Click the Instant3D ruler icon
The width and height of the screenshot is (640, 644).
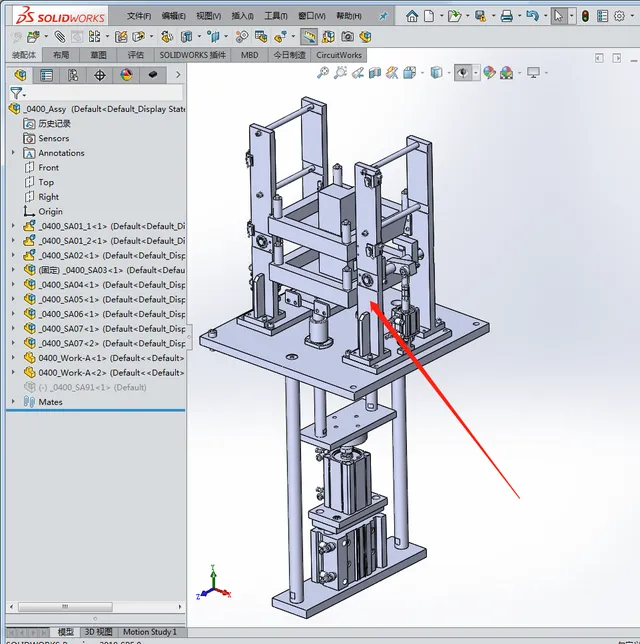click(x=308, y=37)
